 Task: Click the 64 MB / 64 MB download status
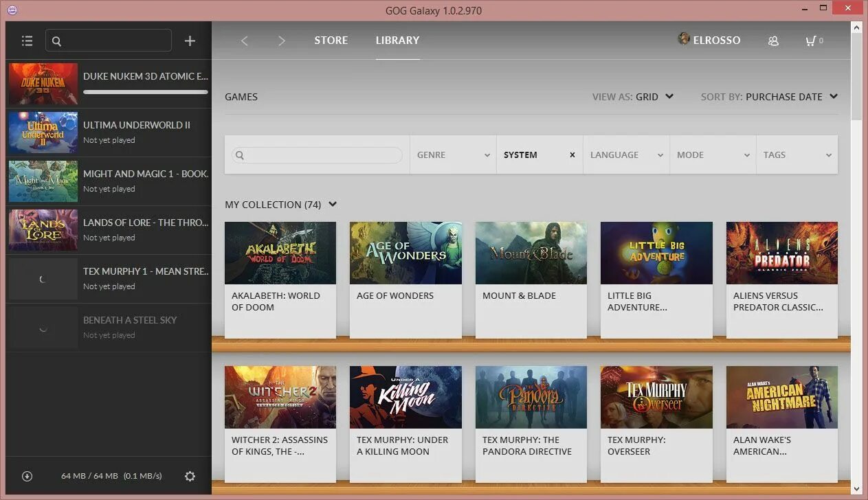click(111, 476)
